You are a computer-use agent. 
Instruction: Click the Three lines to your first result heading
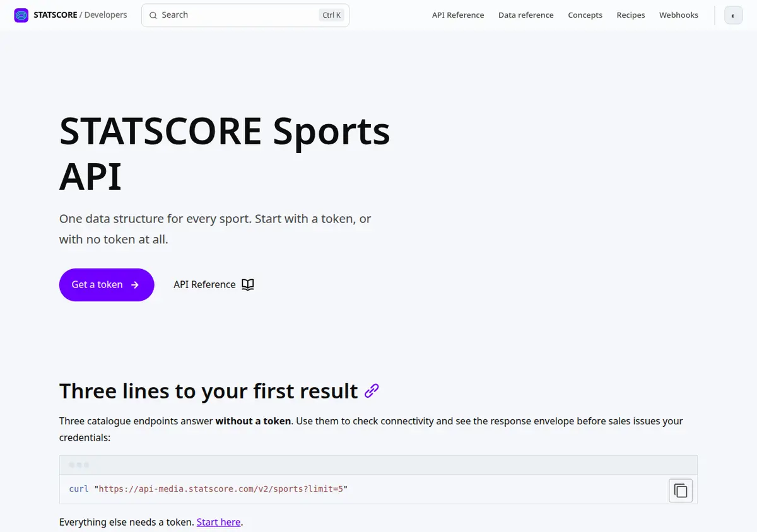[209, 391]
